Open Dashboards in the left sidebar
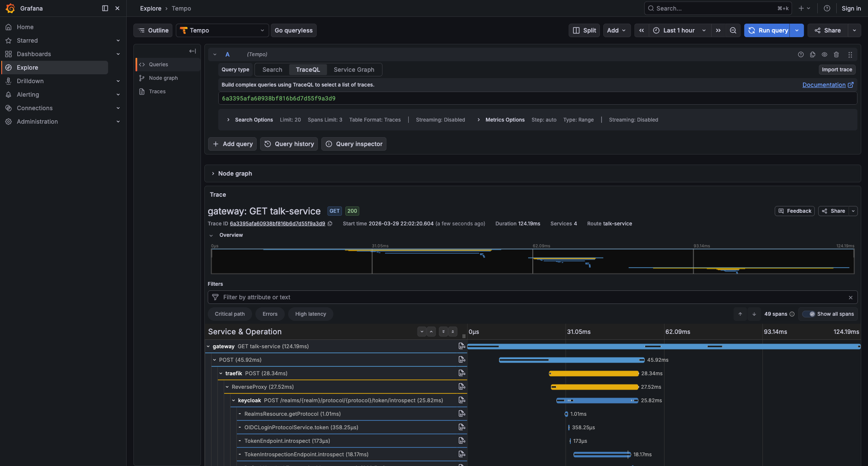 point(34,54)
